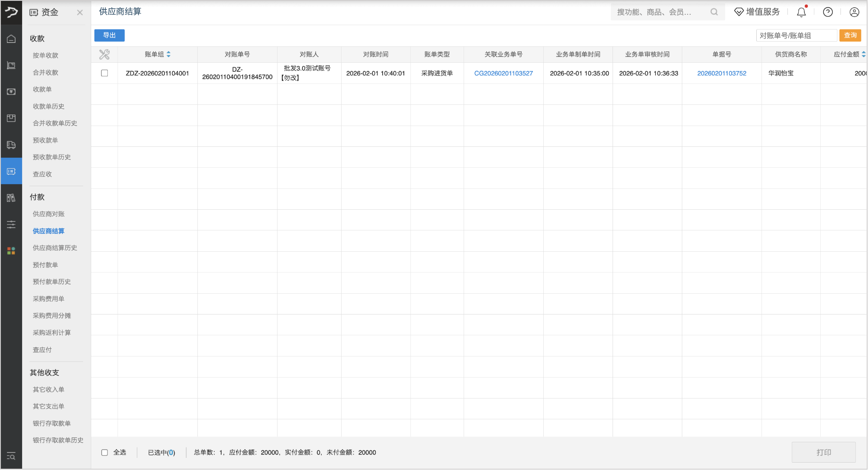The height and width of the screenshot is (470, 868).
Task: Click the delivery truck sidebar icon
Action: click(11, 145)
